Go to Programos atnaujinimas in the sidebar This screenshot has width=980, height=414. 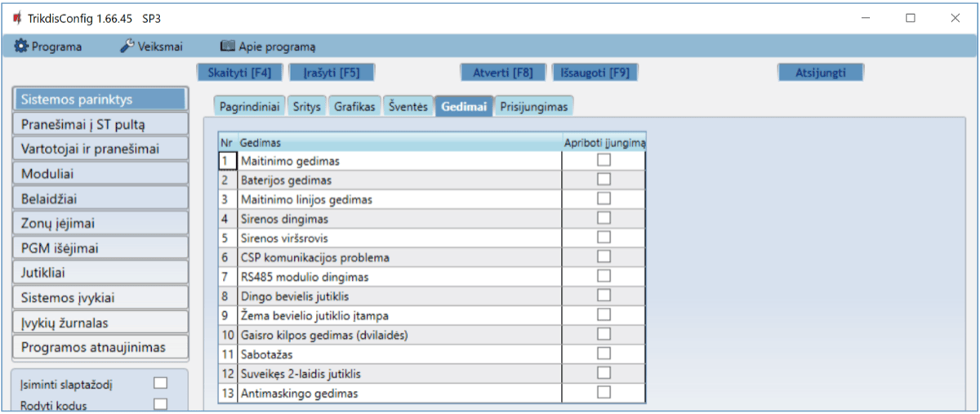point(101,347)
